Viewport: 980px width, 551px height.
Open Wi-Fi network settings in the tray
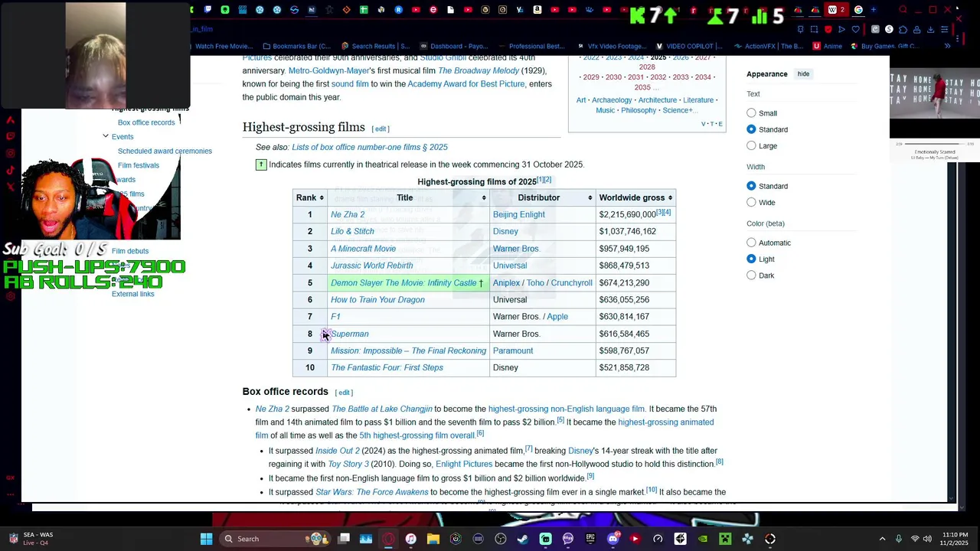(915, 539)
